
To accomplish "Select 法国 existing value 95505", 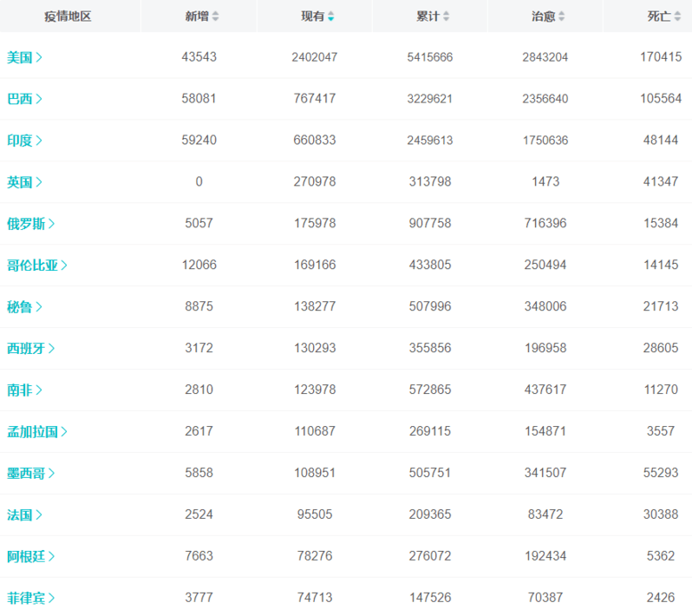I will [x=315, y=514].
